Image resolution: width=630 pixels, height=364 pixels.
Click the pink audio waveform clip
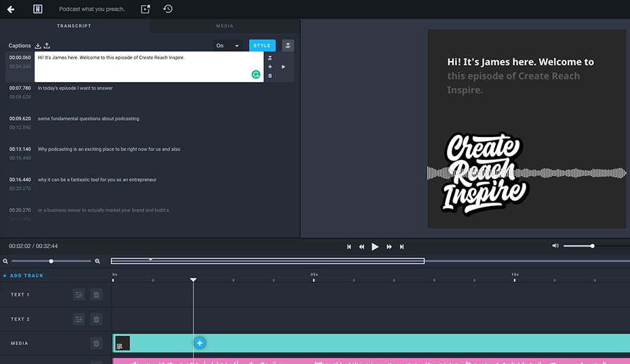tap(371, 361)
